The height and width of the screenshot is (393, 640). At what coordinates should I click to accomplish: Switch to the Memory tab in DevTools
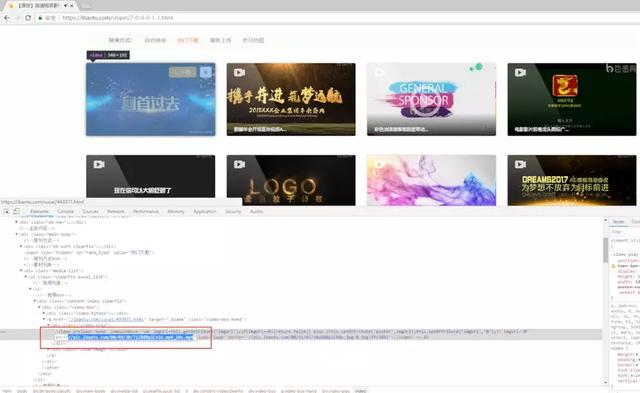pos(176,211)
